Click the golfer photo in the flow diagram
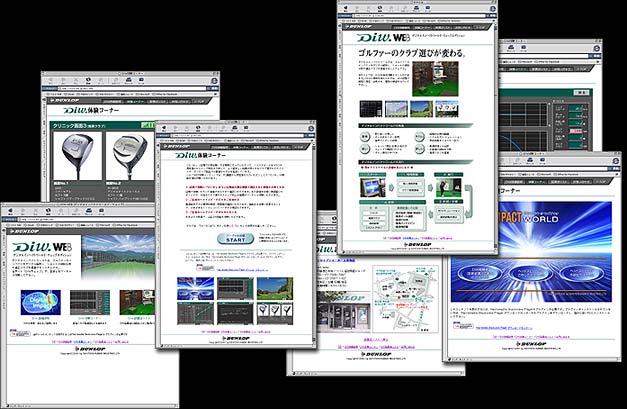 tap(448, 188)
